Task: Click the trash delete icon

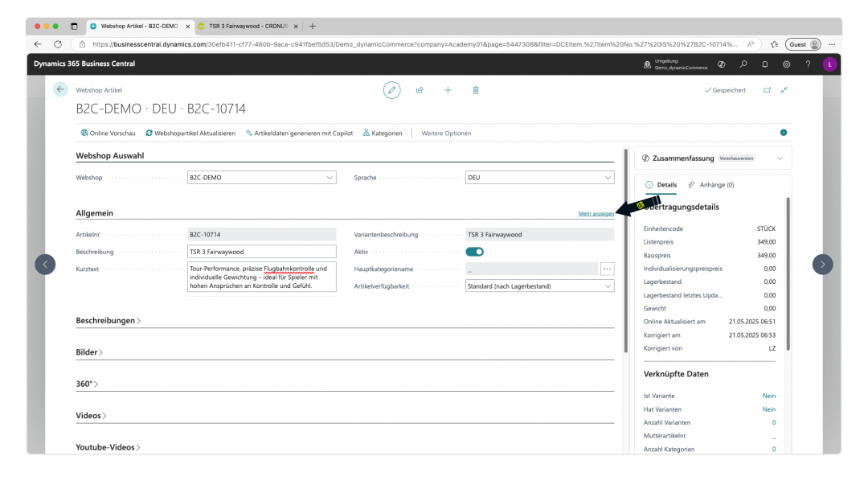Action: tap(476, 90)
